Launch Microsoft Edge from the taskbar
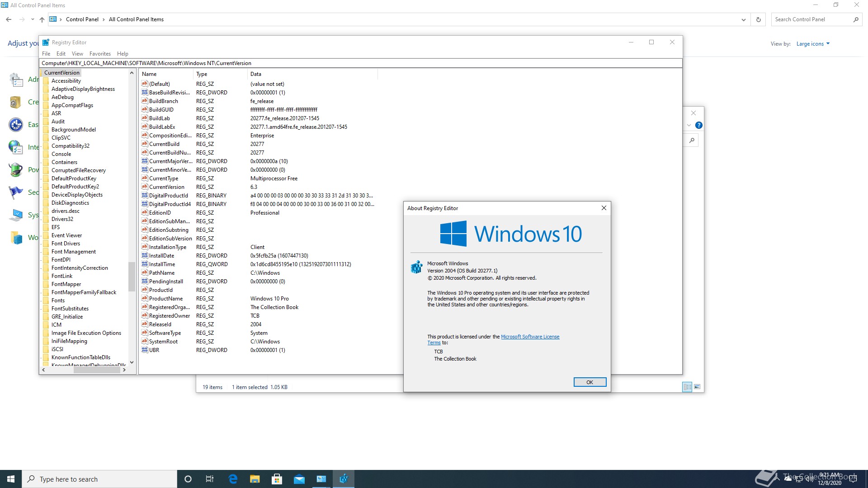Image resolution: width=868 pixels, height=488 pixels. (233, 479)
